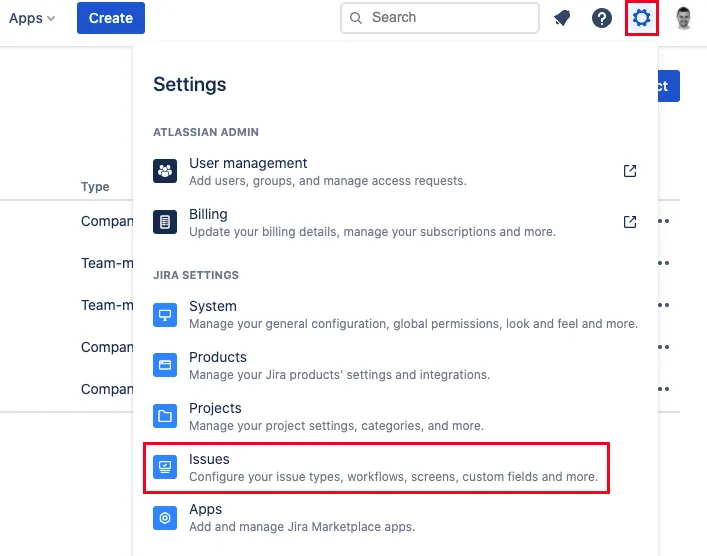The width and height of the screenshot is (707, 556).
Task: Click the System monitor icon
Action: (x=165, y=314)
